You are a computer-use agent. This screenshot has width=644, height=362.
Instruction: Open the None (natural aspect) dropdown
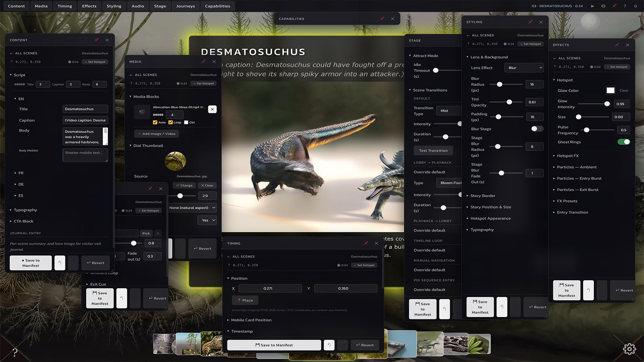click(x=192, y=208)
